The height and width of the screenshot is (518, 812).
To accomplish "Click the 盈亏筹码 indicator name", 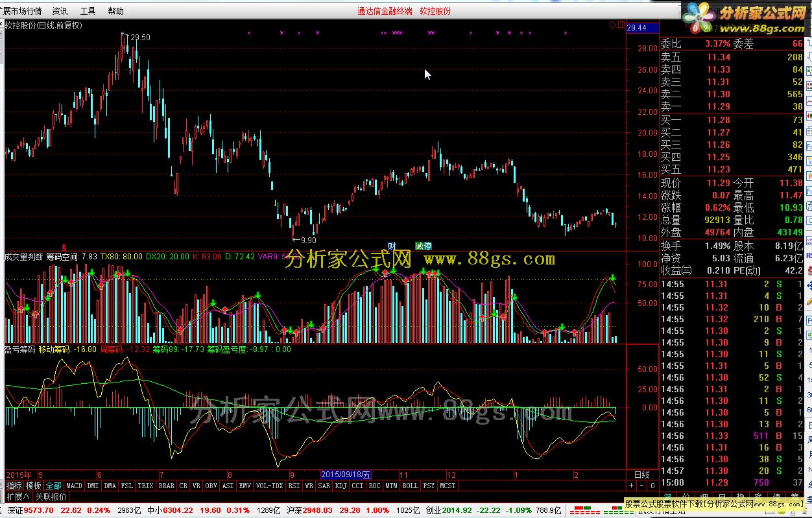I will [20, 349].
